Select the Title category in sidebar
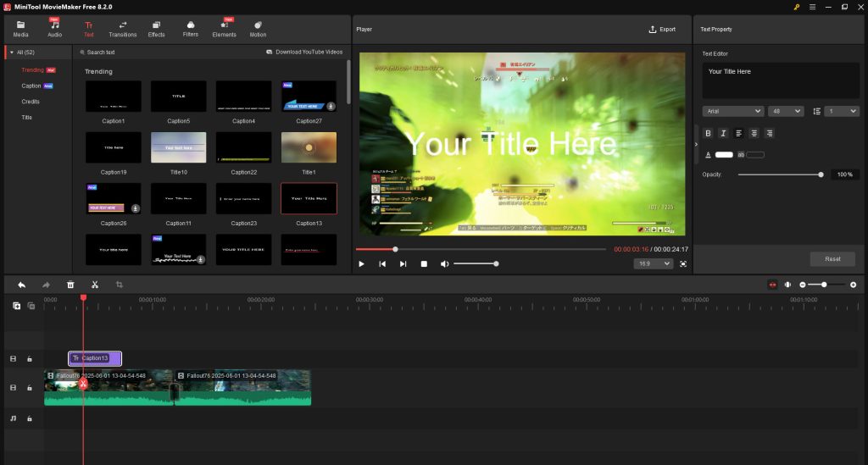The width and height of the screenshot is (868, 465). 26,117
